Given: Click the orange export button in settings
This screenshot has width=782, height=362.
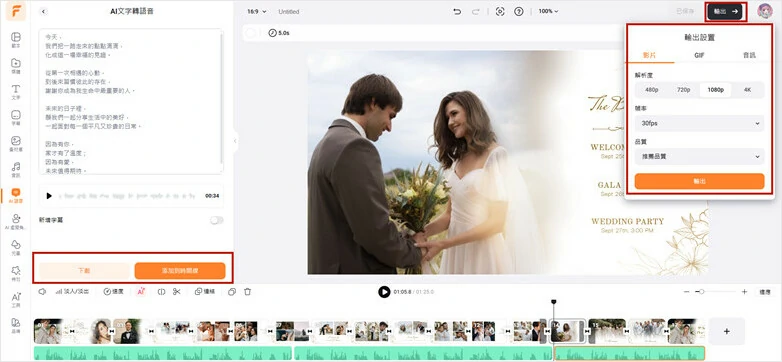Looking at the screenshot, I should (699, 181).
